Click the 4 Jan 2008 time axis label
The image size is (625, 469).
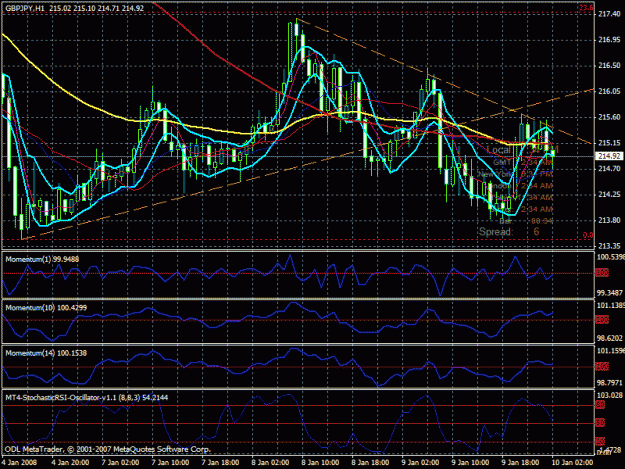click(19, 463)
